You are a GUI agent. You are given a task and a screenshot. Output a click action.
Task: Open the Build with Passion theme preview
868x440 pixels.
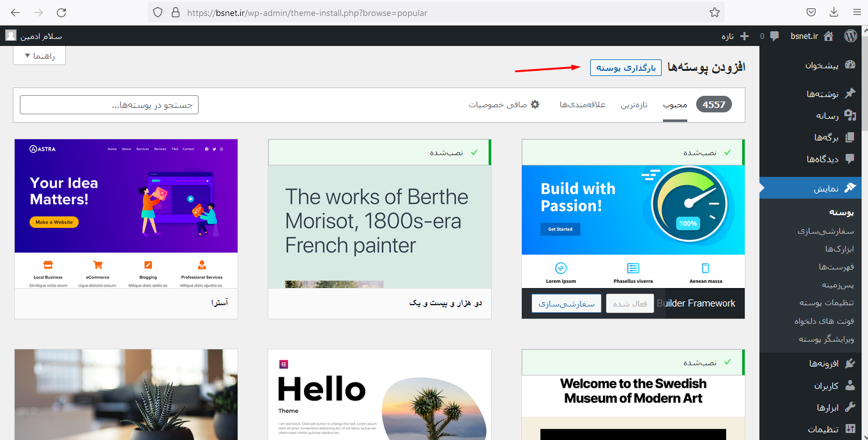point(634,227)
